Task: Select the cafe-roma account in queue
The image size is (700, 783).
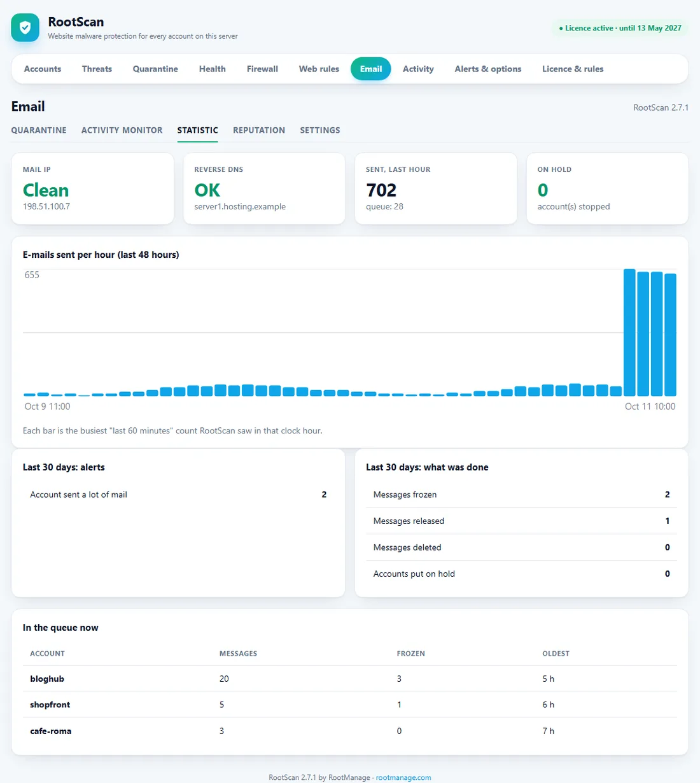Action: 50,731
